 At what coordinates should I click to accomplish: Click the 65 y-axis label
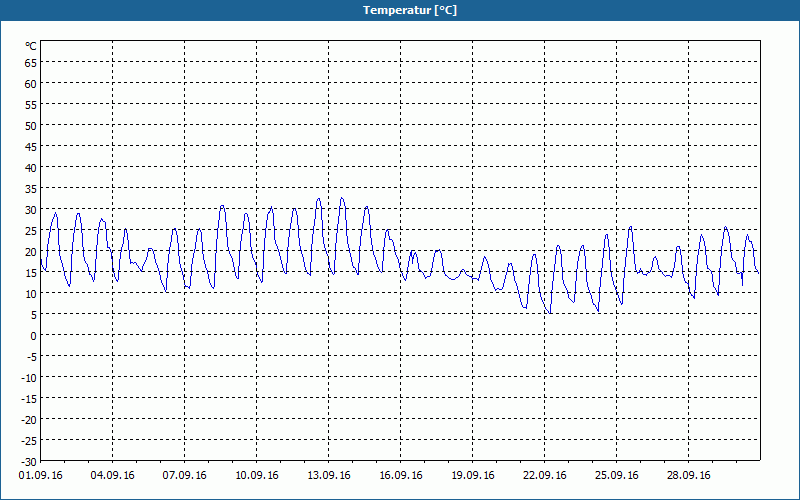tap(31, 63)
